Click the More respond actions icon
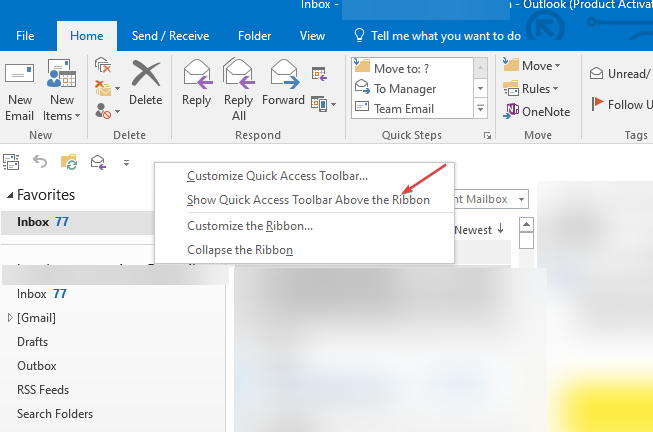Screen dimensions: 653x432 [324, 104]
